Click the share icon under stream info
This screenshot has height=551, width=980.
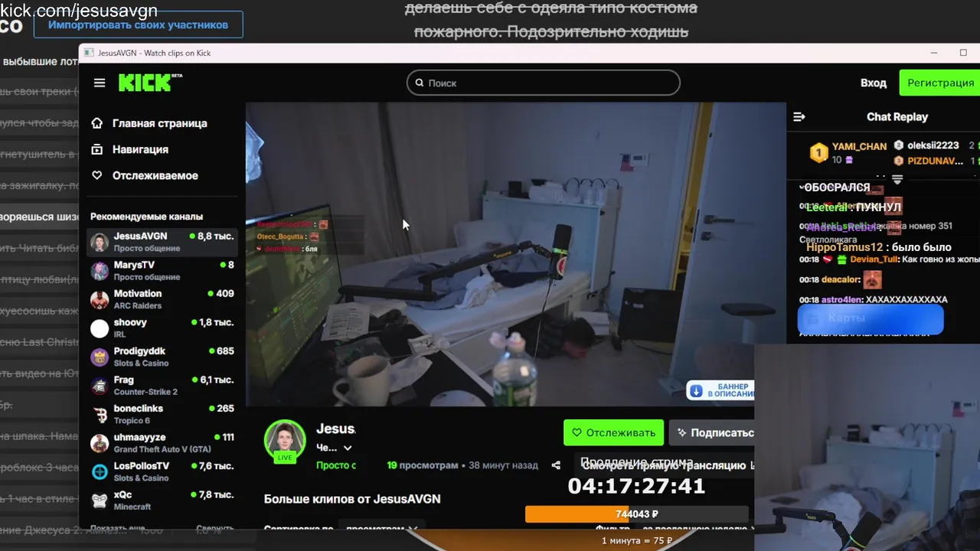coord(556,465)
